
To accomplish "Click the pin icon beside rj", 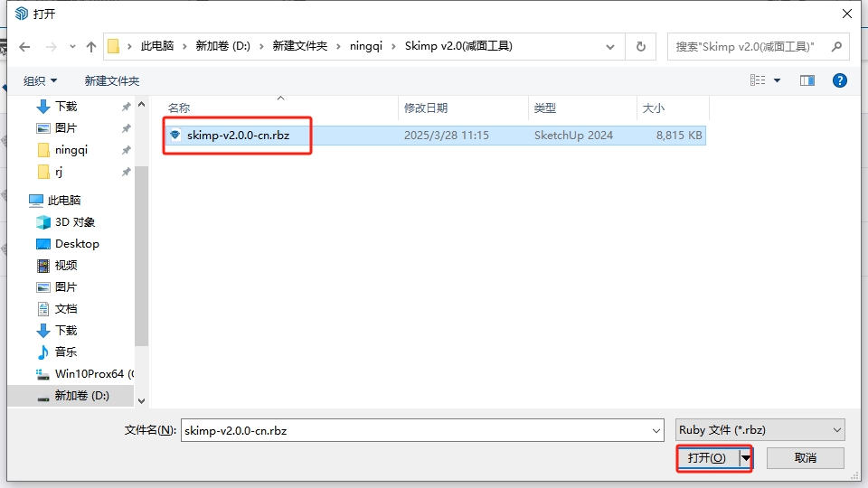I will 127,172.
